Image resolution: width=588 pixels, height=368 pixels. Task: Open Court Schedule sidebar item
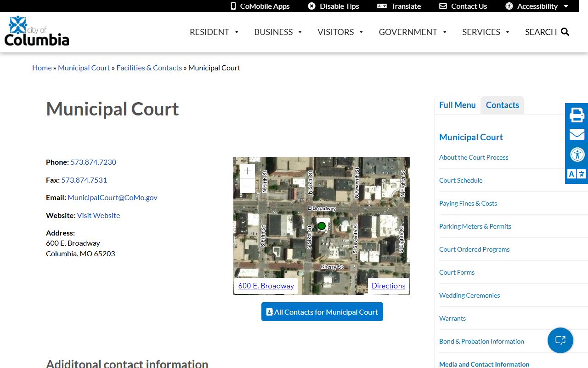(461, 180)
